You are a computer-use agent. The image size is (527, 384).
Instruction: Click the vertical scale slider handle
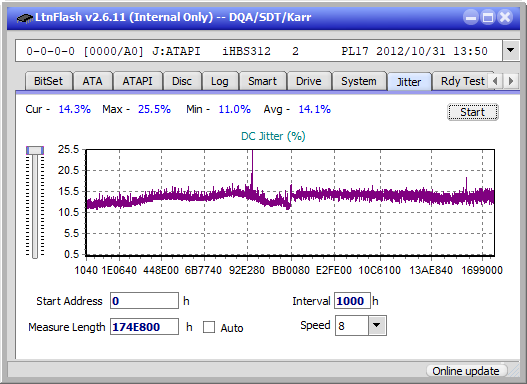(35, 151)
